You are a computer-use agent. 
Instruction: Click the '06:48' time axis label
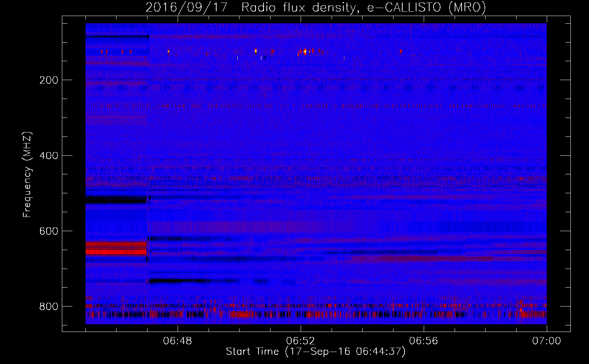[178, 341]
